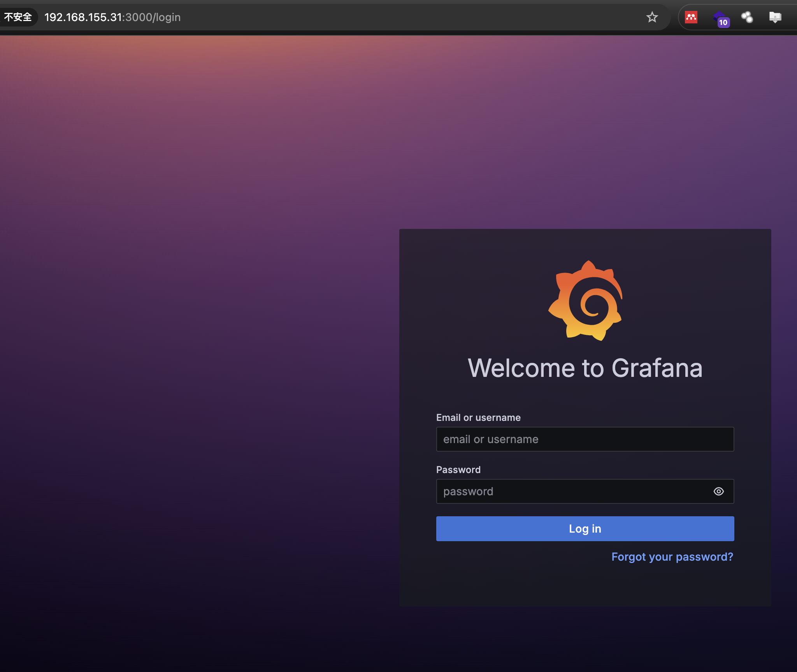Click the Welcome to Grafana heading

[x=585, y=368]
